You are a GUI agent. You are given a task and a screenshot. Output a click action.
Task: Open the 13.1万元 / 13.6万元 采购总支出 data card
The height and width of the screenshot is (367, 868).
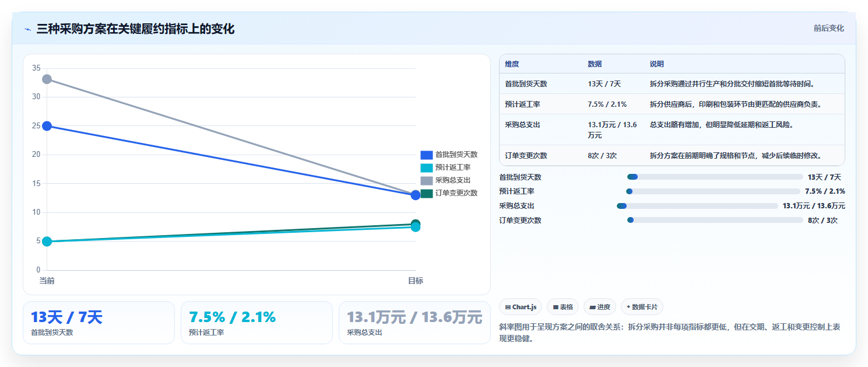(414, 323)
